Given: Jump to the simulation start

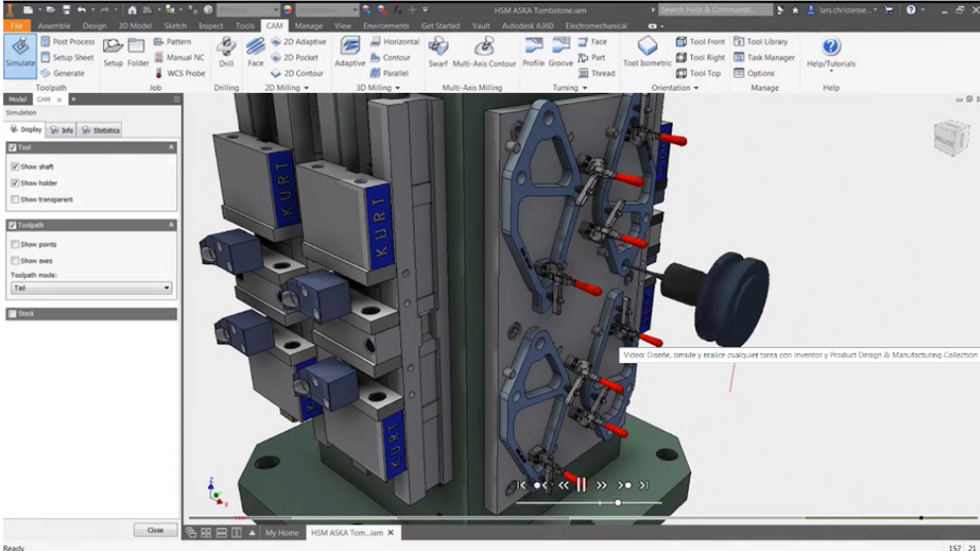Looking at the screenshot, I should point(522,485).
